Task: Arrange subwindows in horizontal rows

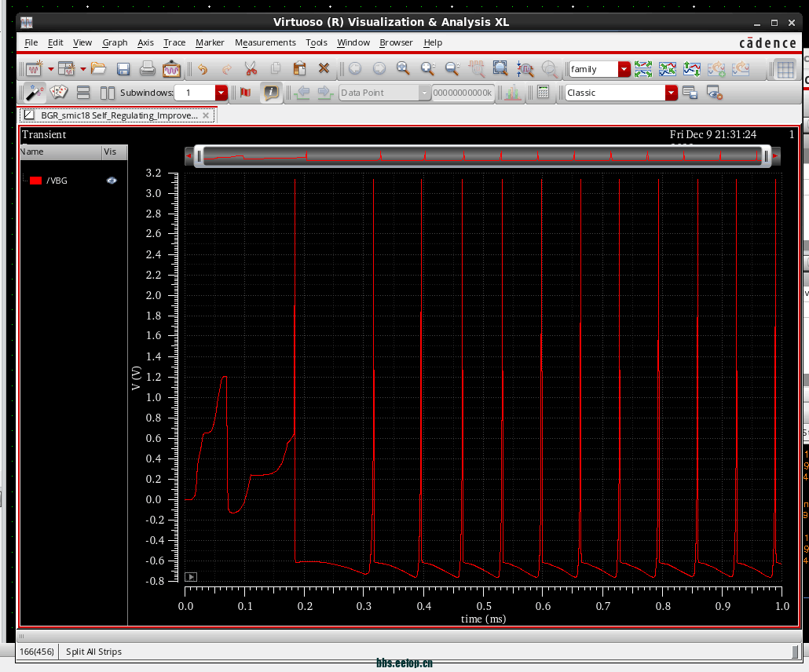Action: (x=83, y=93)
